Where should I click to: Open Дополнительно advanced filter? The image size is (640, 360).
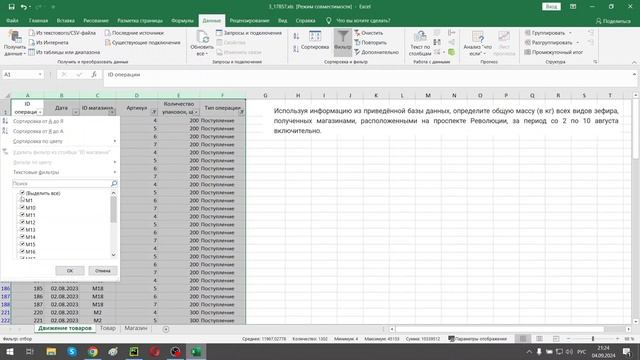tap(376, 52)
